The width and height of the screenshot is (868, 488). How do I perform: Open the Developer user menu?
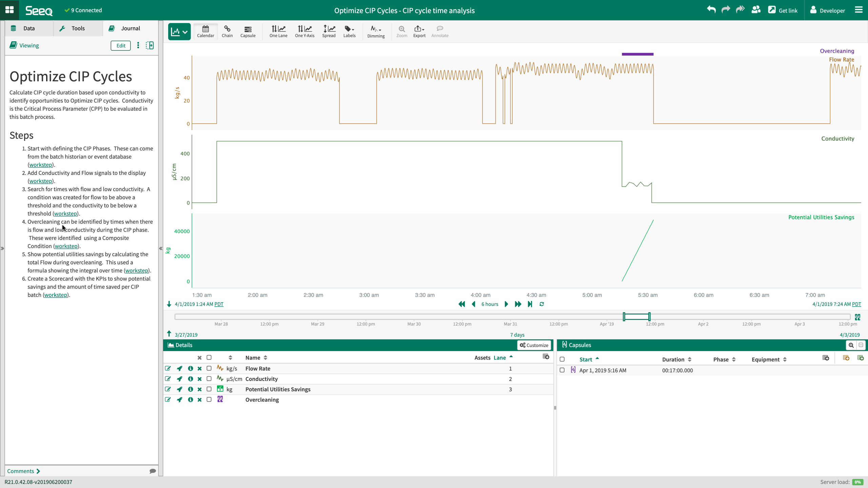click(828, 10)
